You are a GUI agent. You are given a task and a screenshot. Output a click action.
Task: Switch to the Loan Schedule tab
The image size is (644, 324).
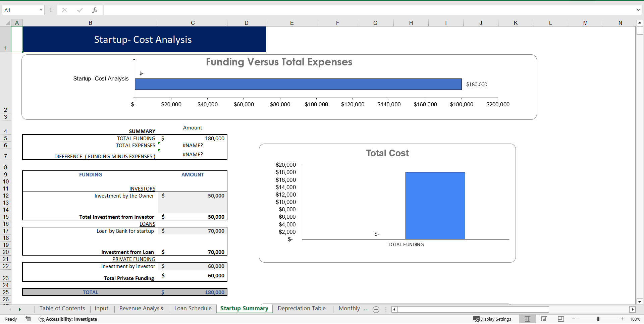coord(193,309)
